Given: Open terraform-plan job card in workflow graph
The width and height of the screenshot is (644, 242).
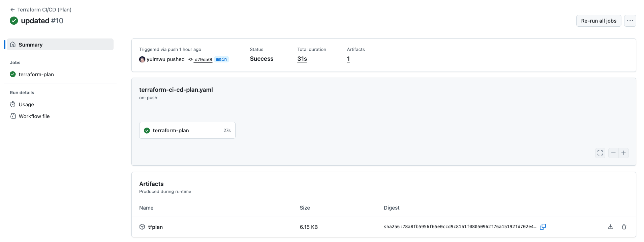Looking at the screenshot, I should pos(187,130).
